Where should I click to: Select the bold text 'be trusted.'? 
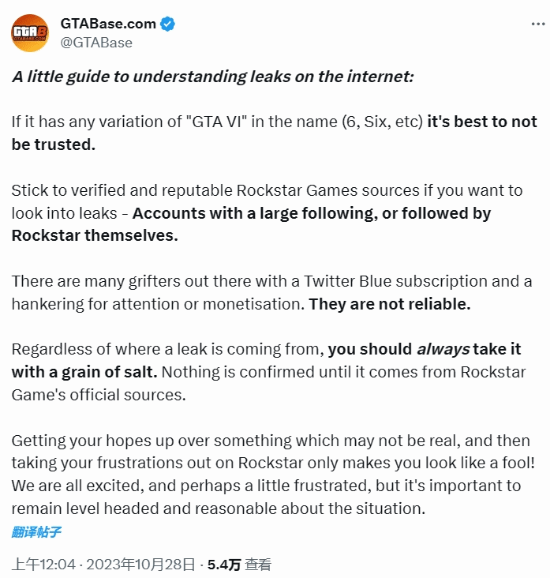pos(53,144)
